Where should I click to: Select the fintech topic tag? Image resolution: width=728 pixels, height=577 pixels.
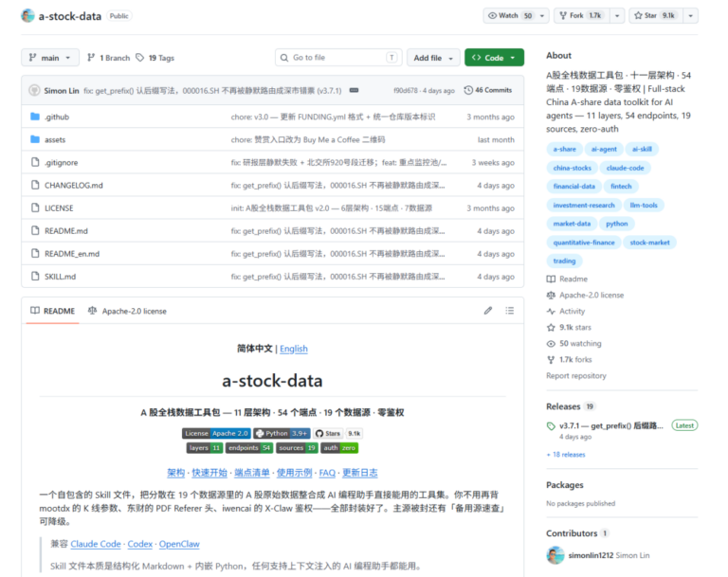tap(621, 186)
